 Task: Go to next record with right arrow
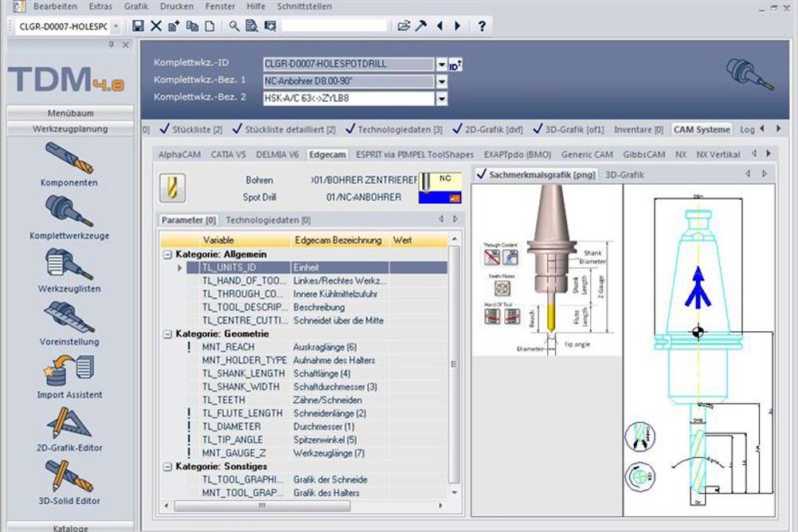pos(457,26)
